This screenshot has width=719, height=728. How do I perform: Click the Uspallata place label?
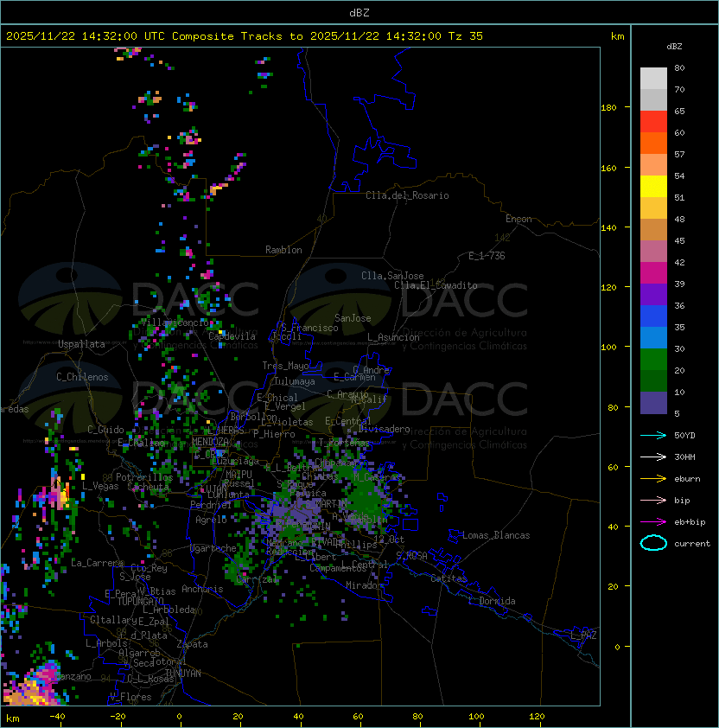click(x=81, y=344)
